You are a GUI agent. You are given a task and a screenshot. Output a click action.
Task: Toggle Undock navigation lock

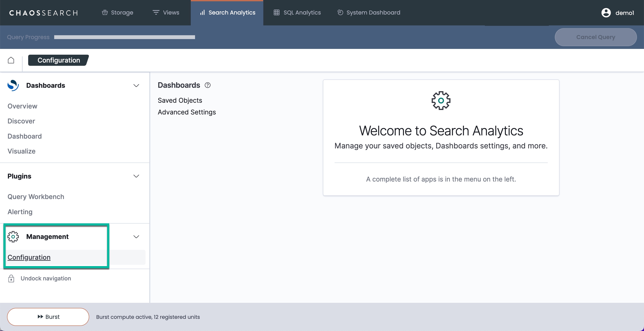click(x=11, y=278)
